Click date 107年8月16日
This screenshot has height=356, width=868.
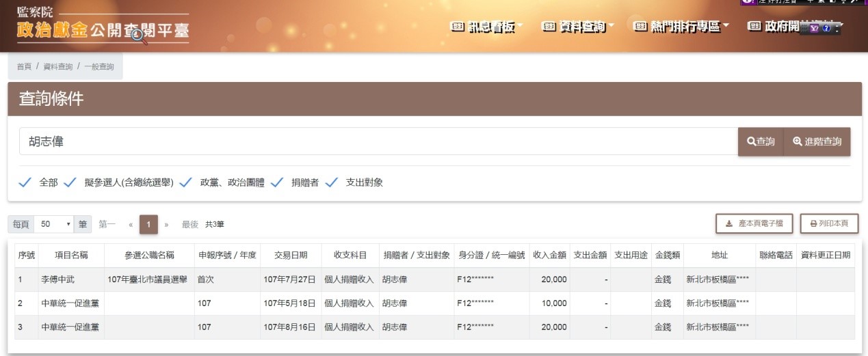(x=289, y=327)
